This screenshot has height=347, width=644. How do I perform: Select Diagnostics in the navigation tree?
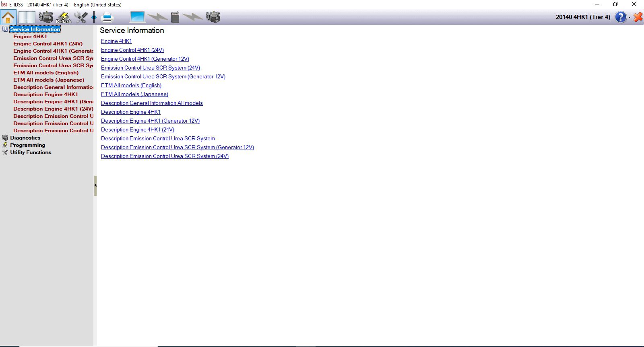click(x=25, y=138)
